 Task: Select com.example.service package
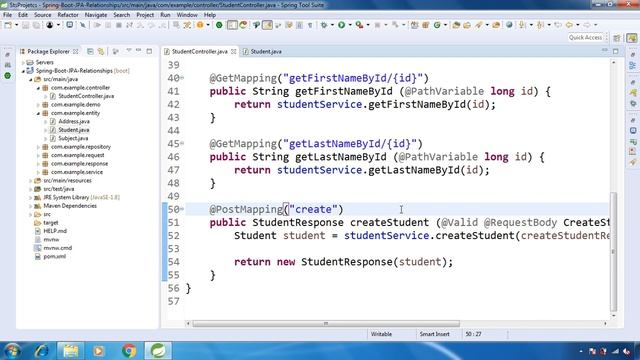77,172
